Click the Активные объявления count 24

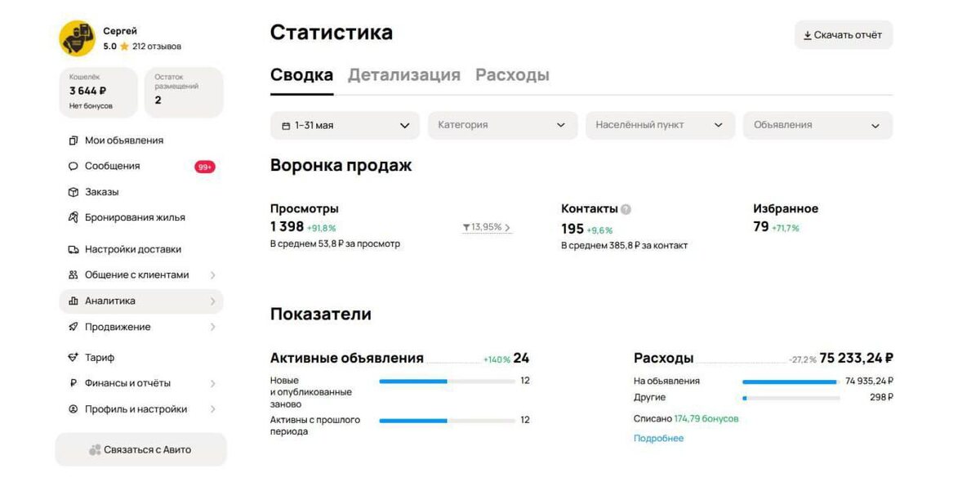click(521, 358)
